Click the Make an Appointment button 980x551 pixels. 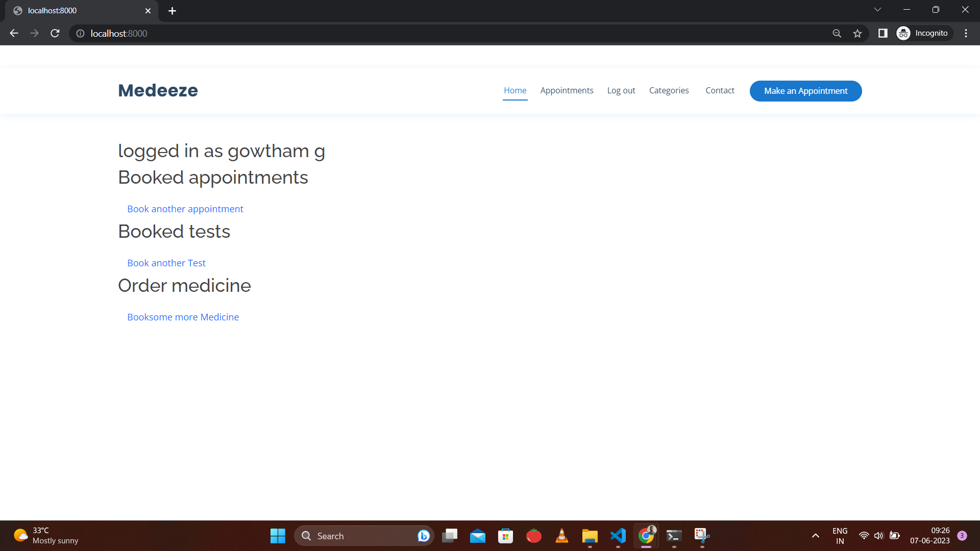[x=805, y=91]
